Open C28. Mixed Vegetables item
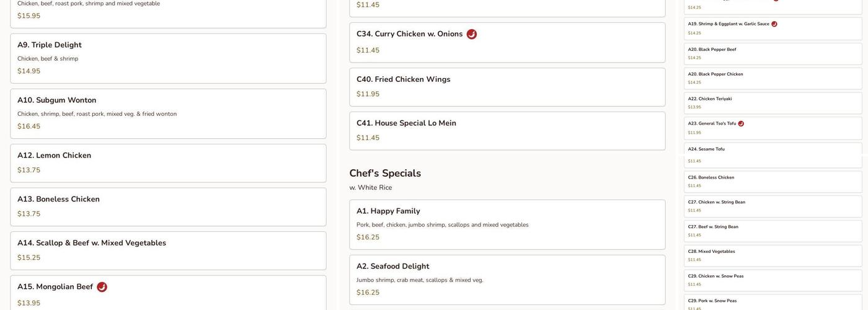 pos(773,255)
